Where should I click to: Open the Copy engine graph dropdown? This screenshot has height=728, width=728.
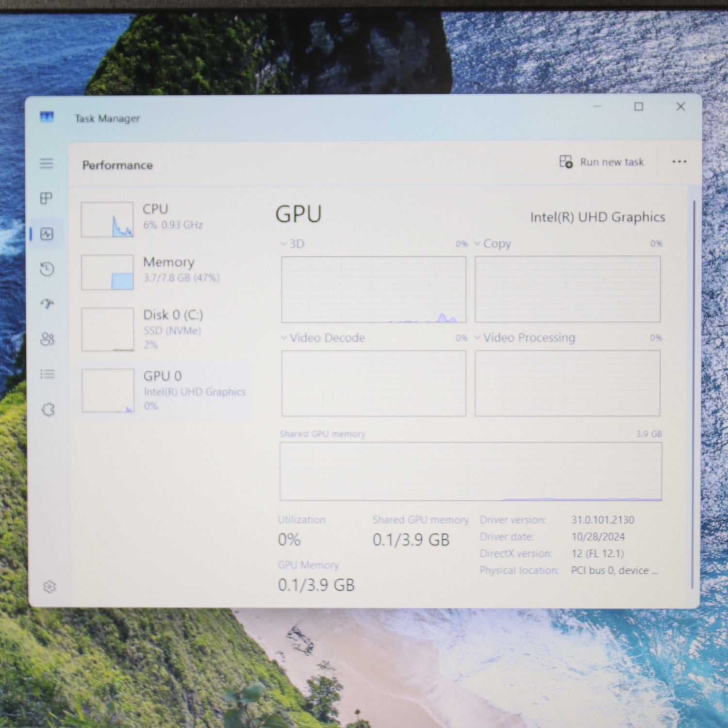tap(493, 244)
